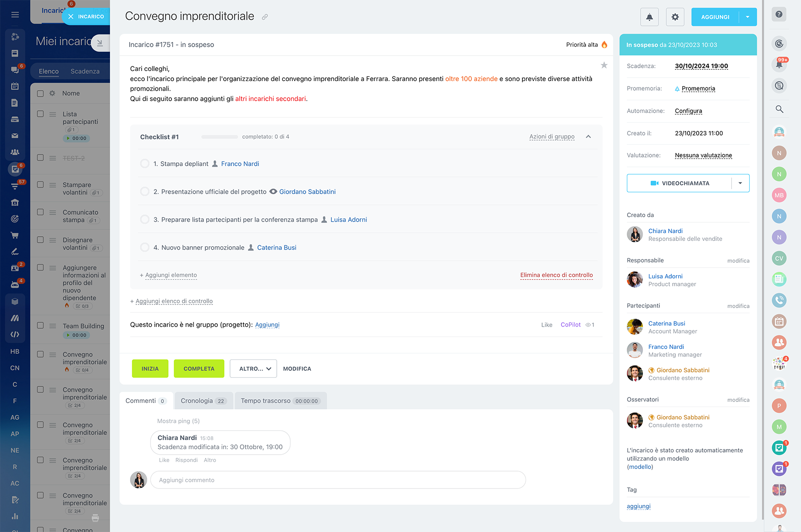Click the search magnifier in right sidebar
The image size is (801, 532).
click(779, 109)
